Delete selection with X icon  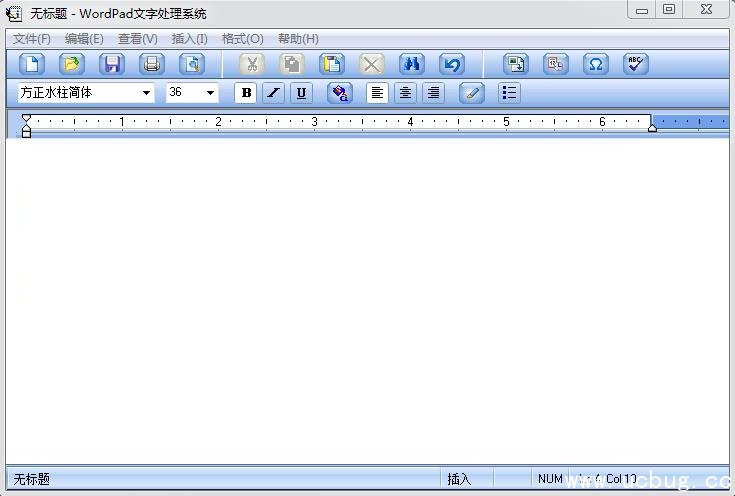[x=372, y=64]
